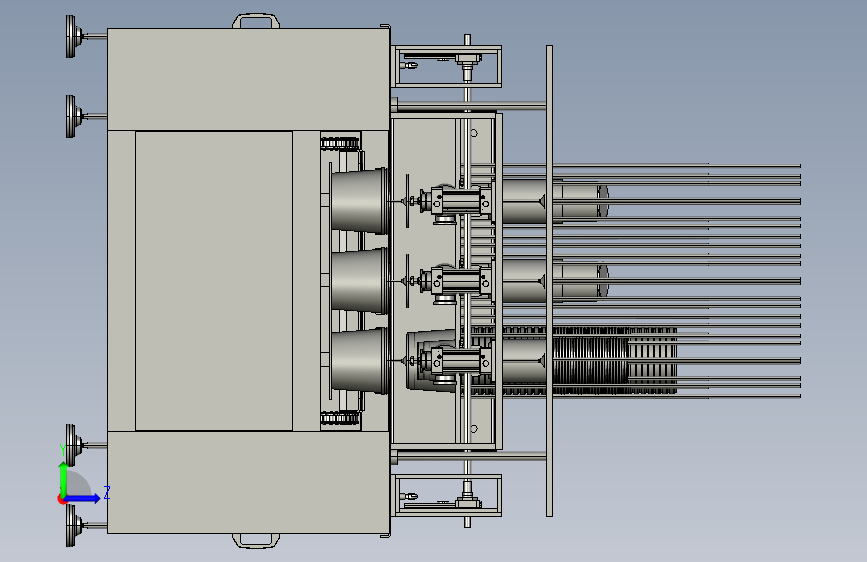Viewport: 867px width, 562px height.
Task: Select the top cup of the three cups
Action: [359, 201]
